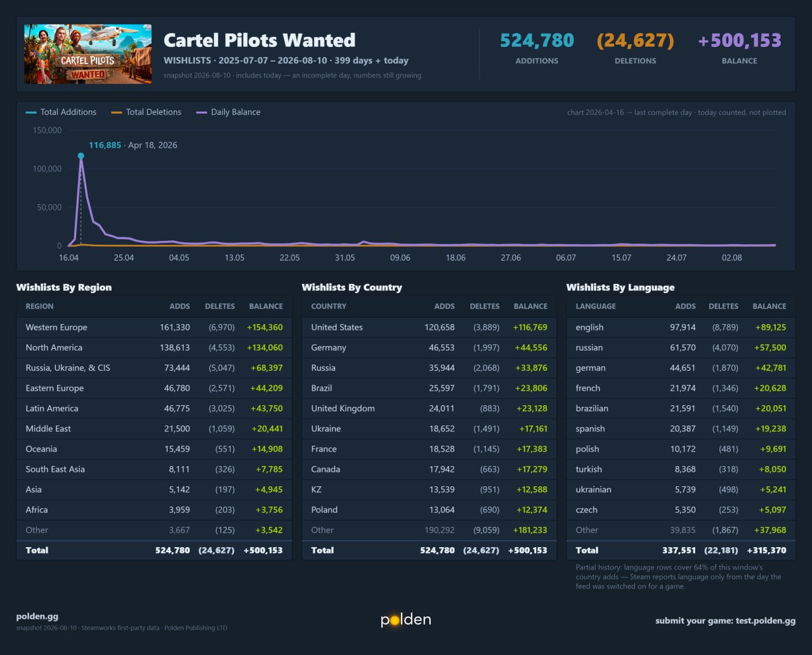
Task: Select the english language row
Action: pyautogui.click(x=681, y=327)
